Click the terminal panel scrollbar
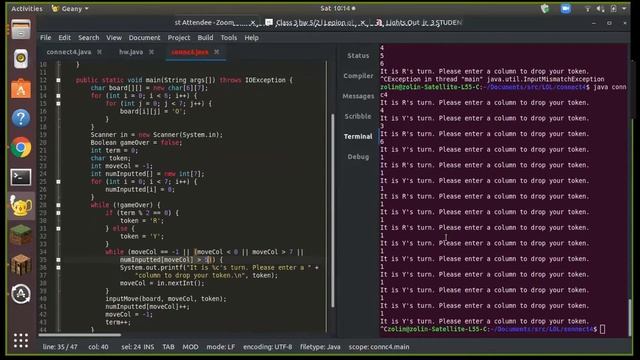640x360 pixels. [630, 318]
